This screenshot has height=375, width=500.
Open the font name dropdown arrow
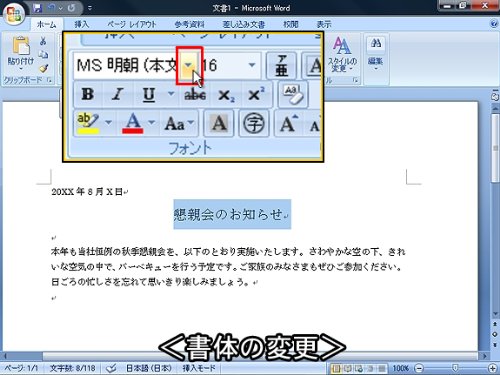[189, 65]
